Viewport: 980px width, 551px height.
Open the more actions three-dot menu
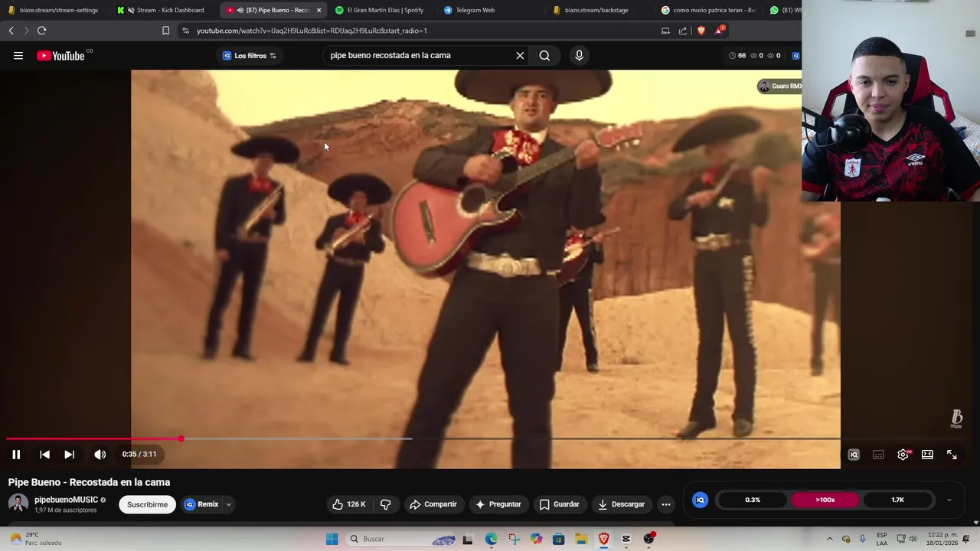pos(666,504)
